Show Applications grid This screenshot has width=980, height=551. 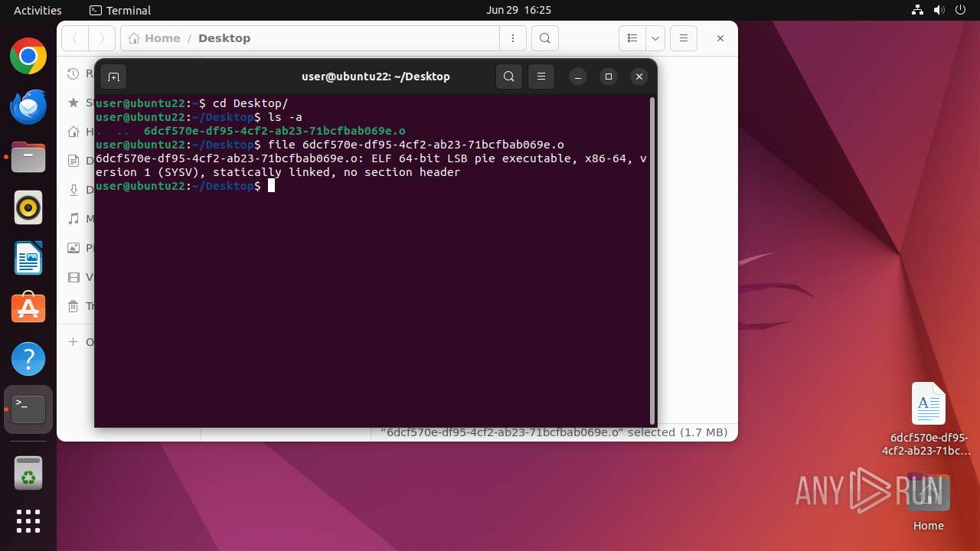click(28, 521)
